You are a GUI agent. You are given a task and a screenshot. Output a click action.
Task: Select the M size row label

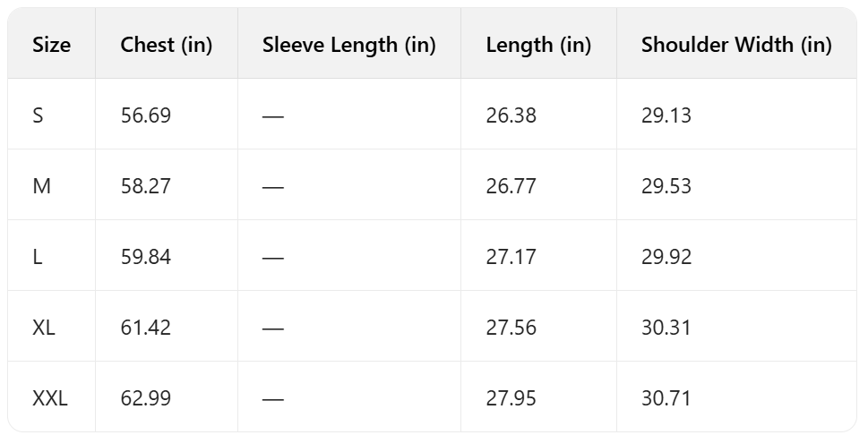coord(40,186)
